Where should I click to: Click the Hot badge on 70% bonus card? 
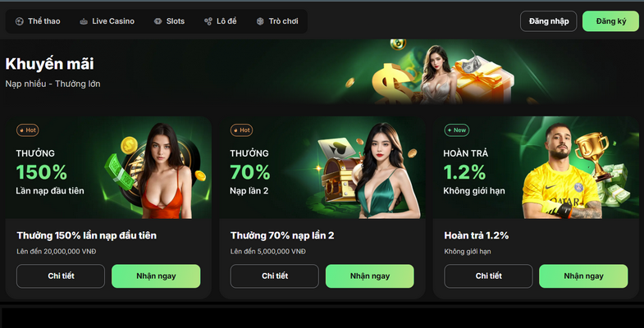click(x=241, y=130)
